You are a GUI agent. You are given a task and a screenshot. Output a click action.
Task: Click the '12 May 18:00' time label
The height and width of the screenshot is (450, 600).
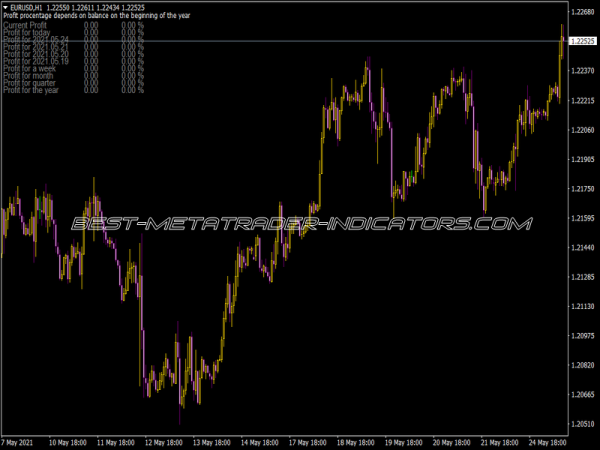[x=160, y=441]
